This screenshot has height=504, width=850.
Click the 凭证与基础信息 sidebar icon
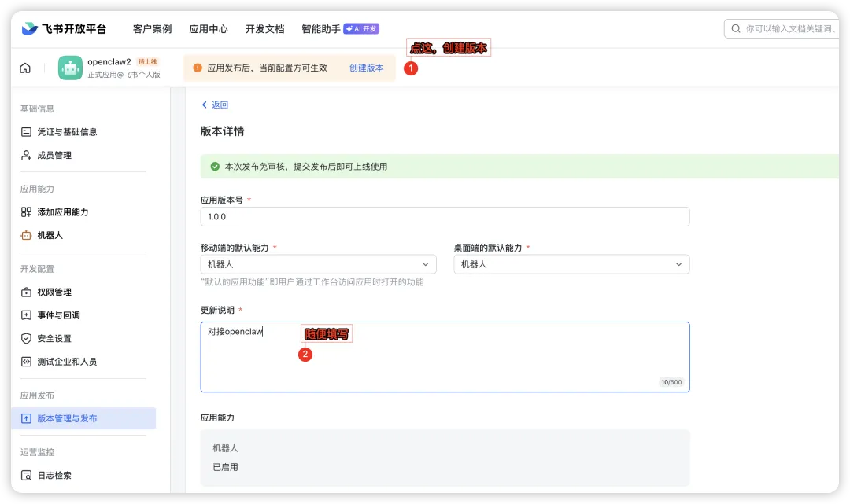26,132
